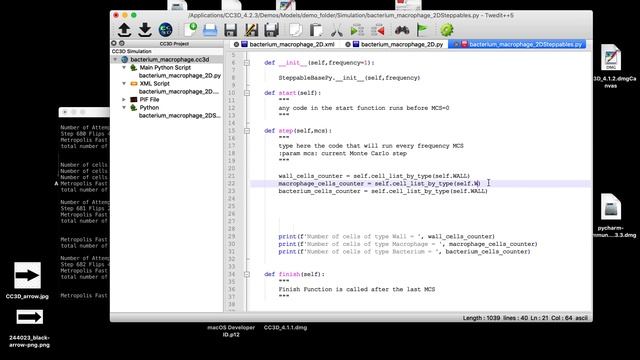Viewport: 640px width, 360px height.
Task: Click the green flag bookmark icon
Action: point(422,30)
